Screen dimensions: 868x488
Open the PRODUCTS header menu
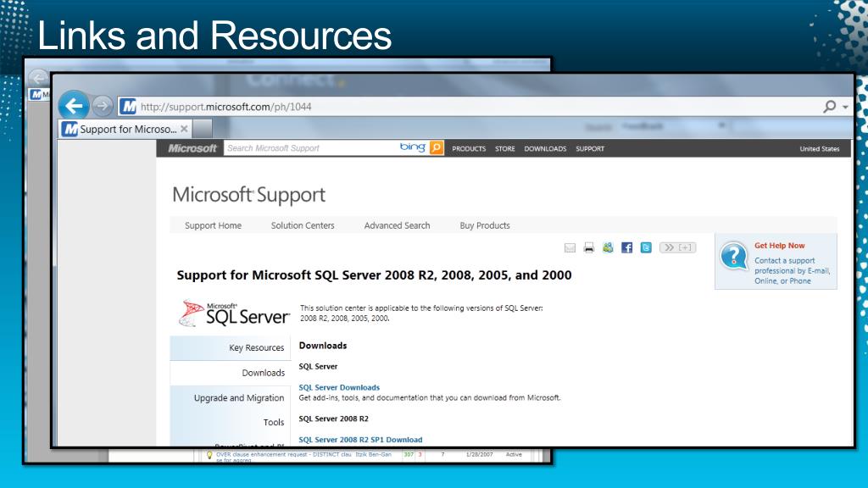point(469,149)
